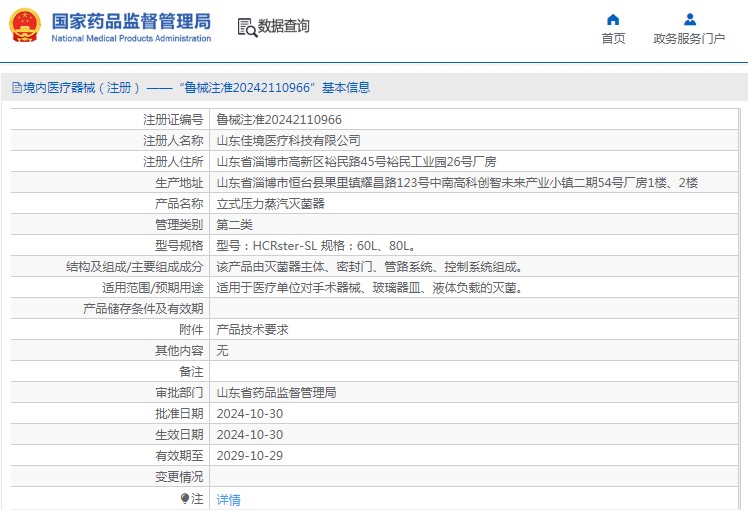Click the national emblem logo
Image resolution: width=748 pixels, height=510 pixels.
[25, 26]
